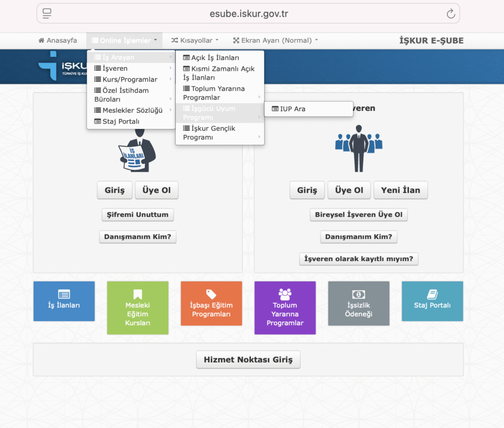Click Bireysel İşveren Üye Ol
Image resolution: width=504 pixels, height=428 pixels.
(x=359, y=214)
